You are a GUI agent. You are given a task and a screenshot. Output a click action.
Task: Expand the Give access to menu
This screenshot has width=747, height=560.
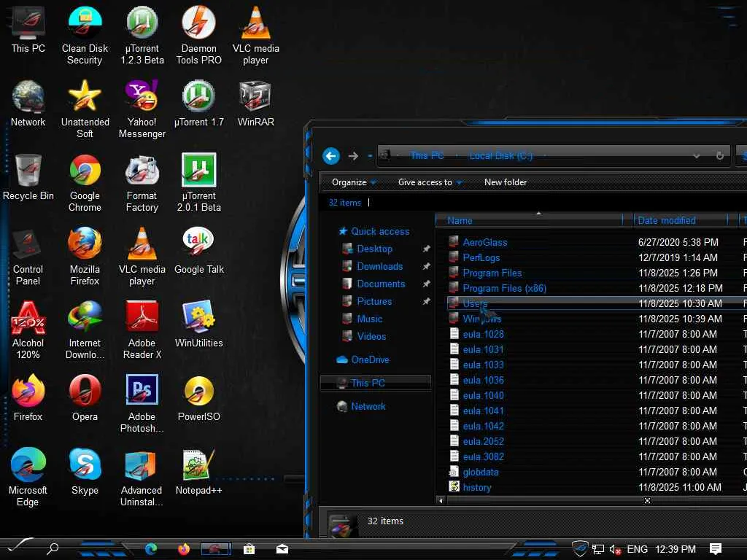pos(430,182)
